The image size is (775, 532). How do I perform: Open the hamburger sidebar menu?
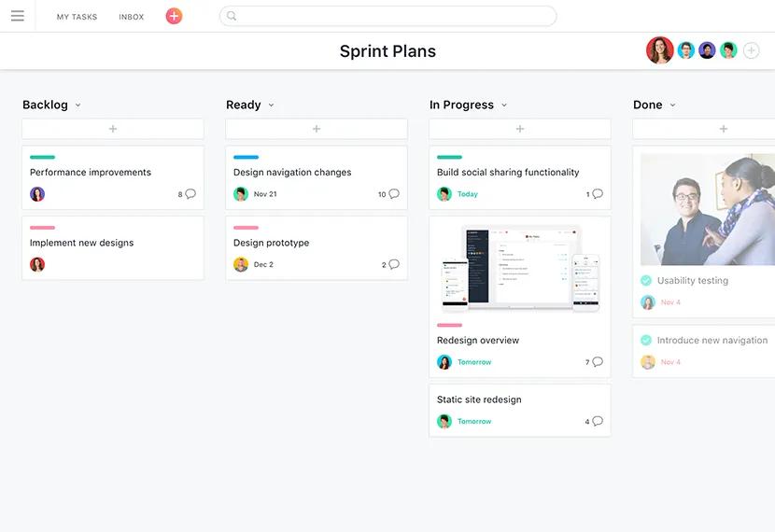(17, 16)
